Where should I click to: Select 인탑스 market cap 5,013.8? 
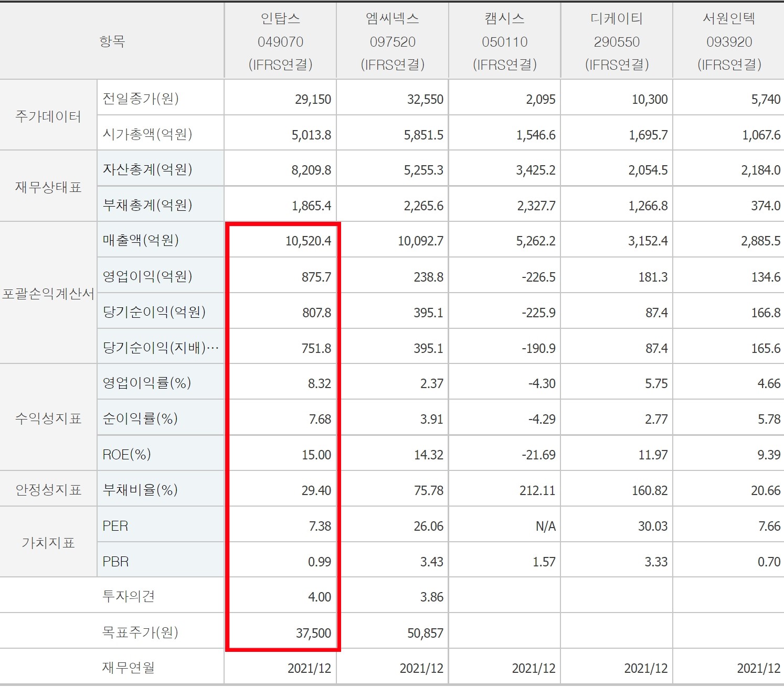(311, 135)
